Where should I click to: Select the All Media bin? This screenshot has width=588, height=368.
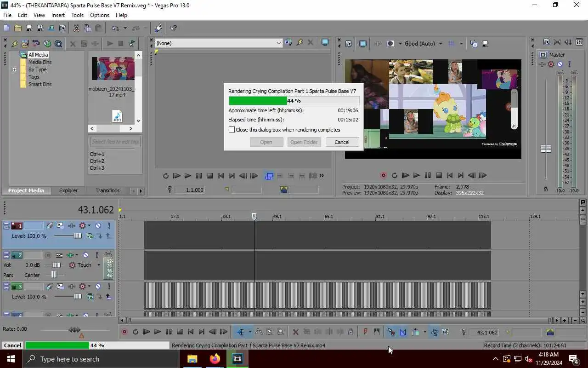click(x=38, y=55)
